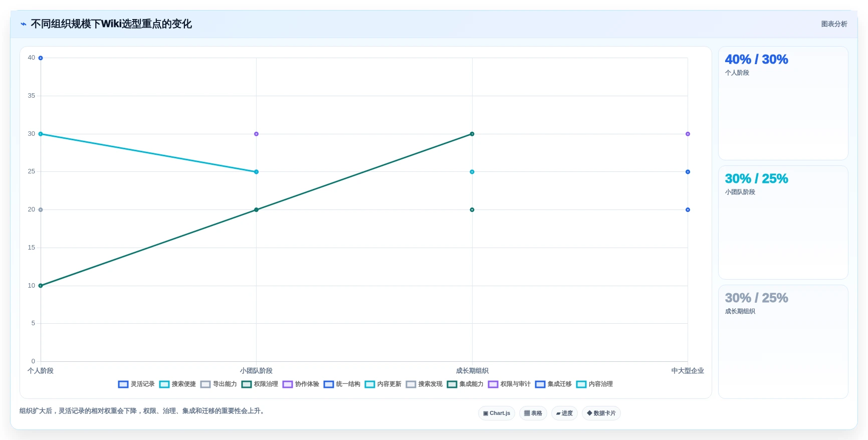The image size is (868, 440).
Task: Click the 数据卡片 chip
Action: (x=601, y=413)
